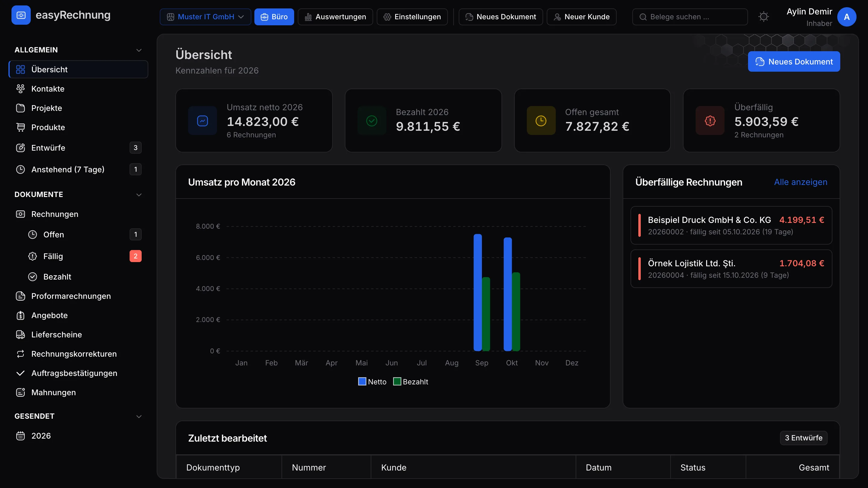Follow the Alle anzeigen link
The width and height of the screenshot is (868, 488).
(x=800, y=182)
